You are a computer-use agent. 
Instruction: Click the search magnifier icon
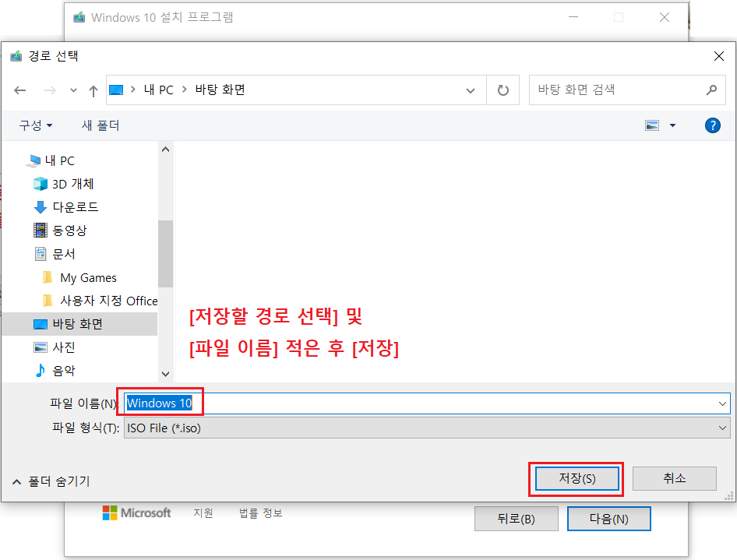click(x=711, y=90)
